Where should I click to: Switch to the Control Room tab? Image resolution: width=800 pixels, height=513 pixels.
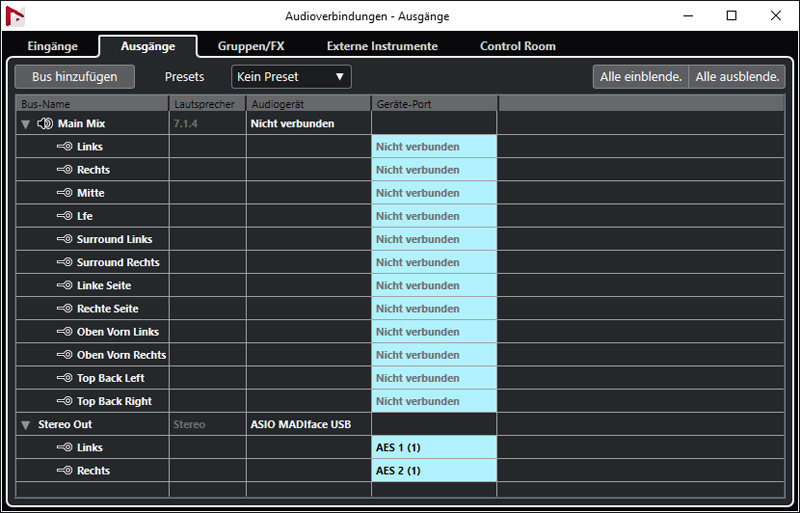pyautogui.click(x=517, y=46)
